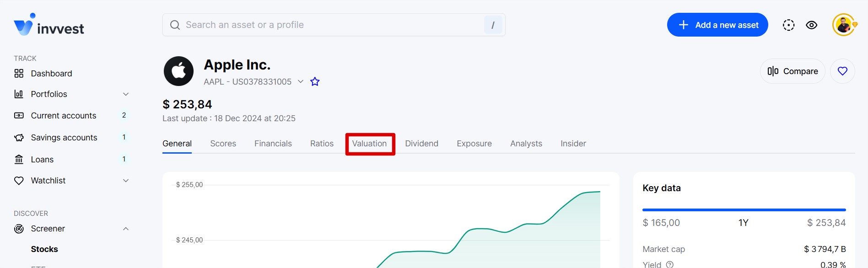
Task: Click the dashed circle icon in header
Action: [788, 25]
